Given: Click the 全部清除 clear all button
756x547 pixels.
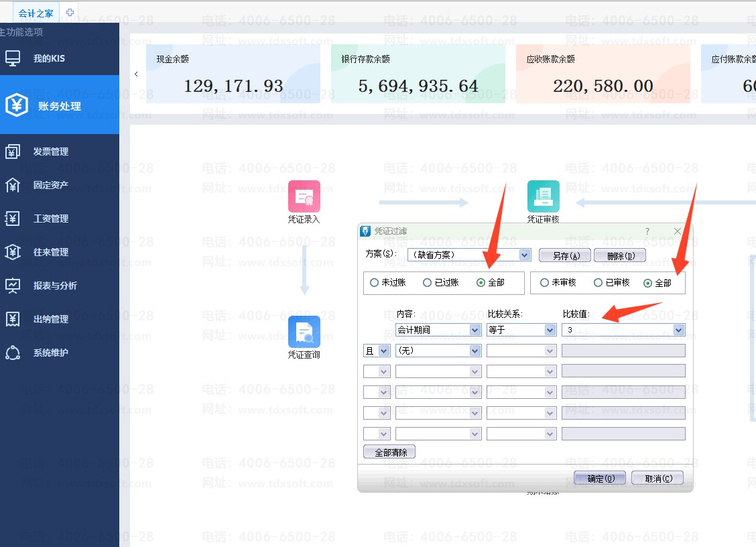Looking at the screenshot, I should 389,452.
